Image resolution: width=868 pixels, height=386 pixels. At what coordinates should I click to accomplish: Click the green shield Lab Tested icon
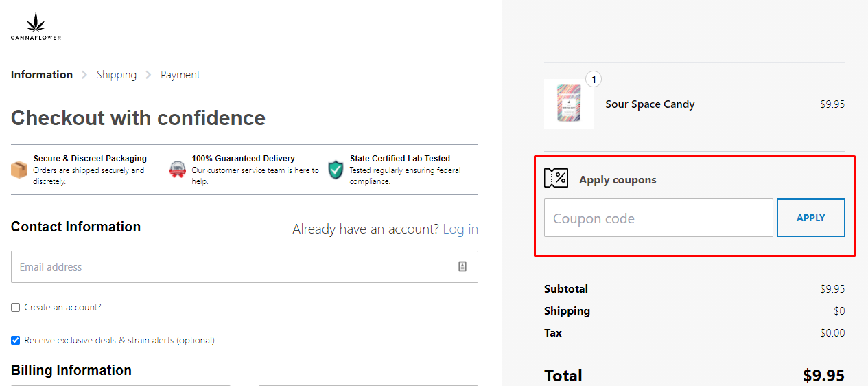point(336,170)
